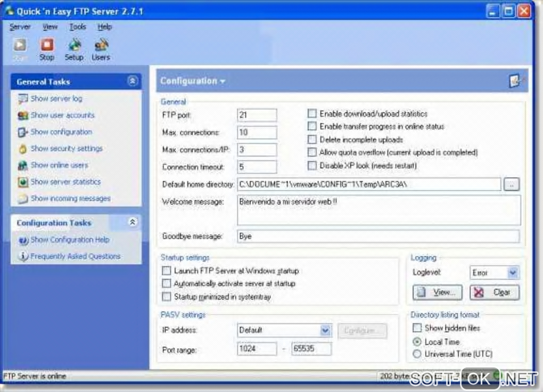Open Show user accounts link
This screenshot has width=543, height=392.
(x=62, y=116)
